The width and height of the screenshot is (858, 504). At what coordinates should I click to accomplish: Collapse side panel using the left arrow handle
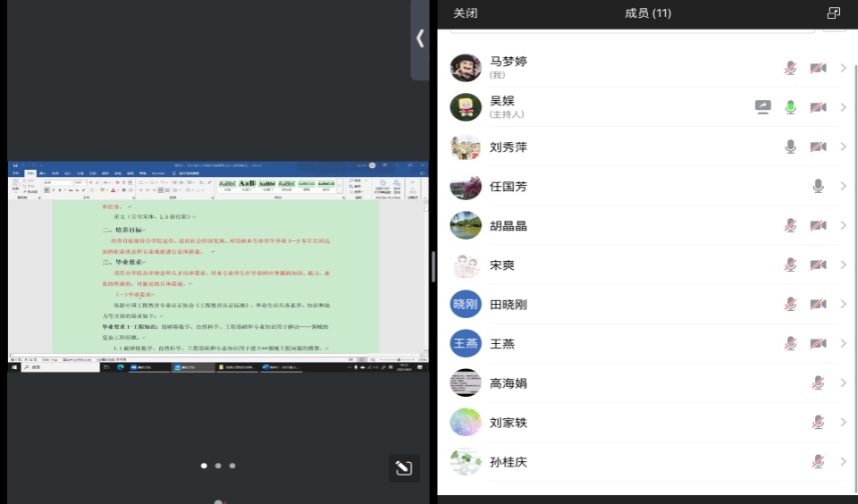(x=420, y=38)
